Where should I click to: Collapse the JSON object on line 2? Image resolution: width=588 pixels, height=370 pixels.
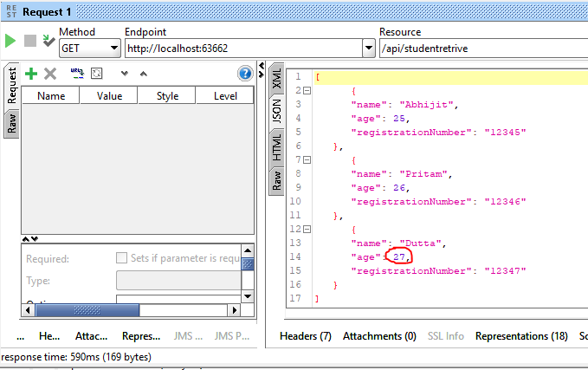[307, 90]
